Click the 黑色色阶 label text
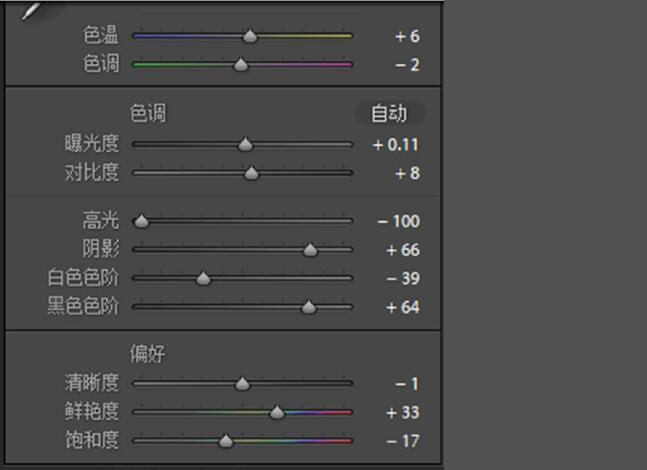The image size is (647, 470). [x=83, y=306]
